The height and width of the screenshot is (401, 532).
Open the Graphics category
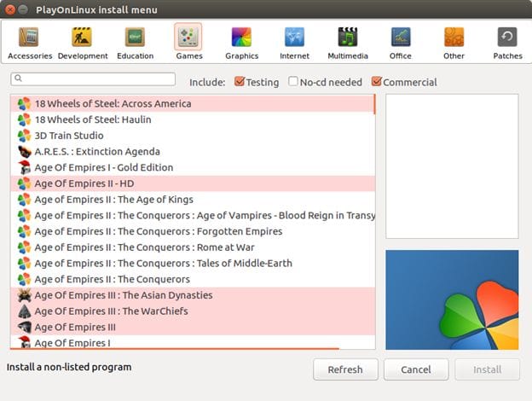coord(241,43)
